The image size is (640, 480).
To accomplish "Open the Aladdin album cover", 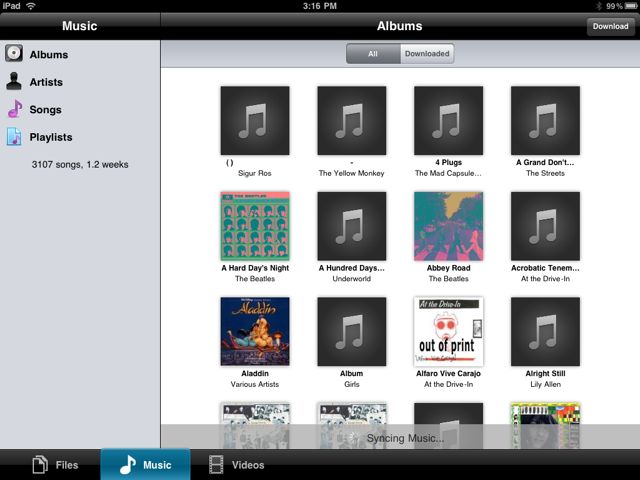I will 255,331.
